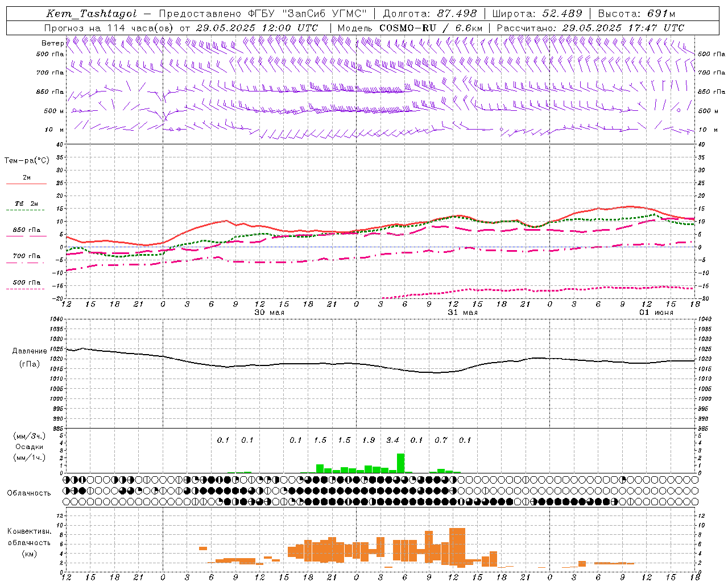Click the 'Td 2м' dew point legend entry

[26, 203]
